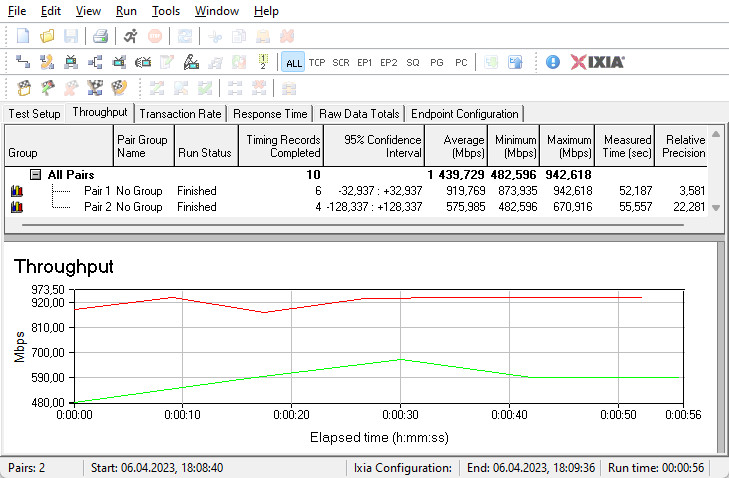Toggle the EP1 grouping filter
This screenshot has height=478, width=729.
365,62
